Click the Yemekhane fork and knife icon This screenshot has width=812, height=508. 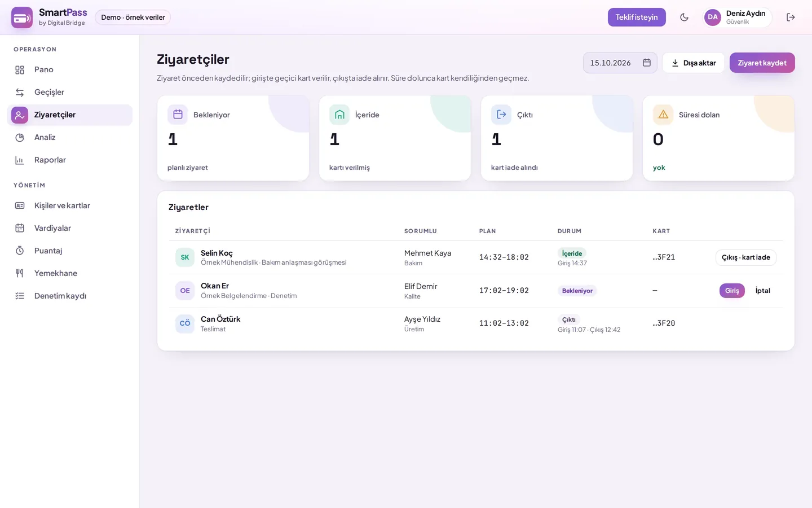[20, 274]
